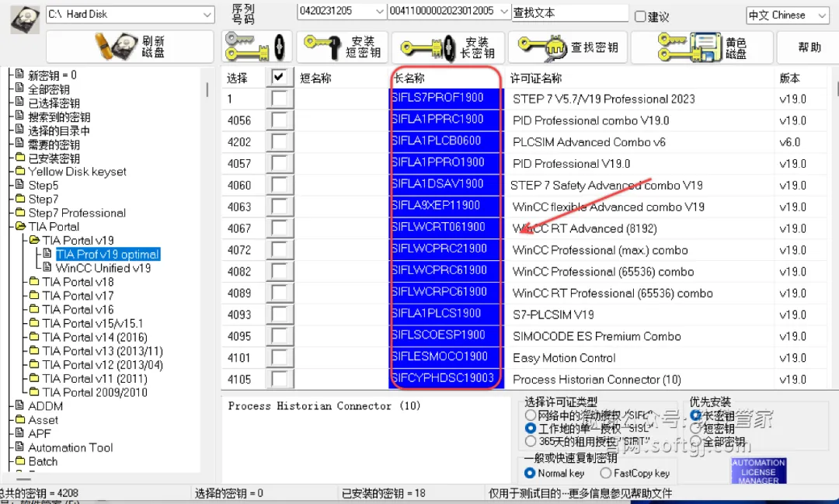Screen dimensions: 839x504
Task: Click the find key button
Action: tap(568, 47)
